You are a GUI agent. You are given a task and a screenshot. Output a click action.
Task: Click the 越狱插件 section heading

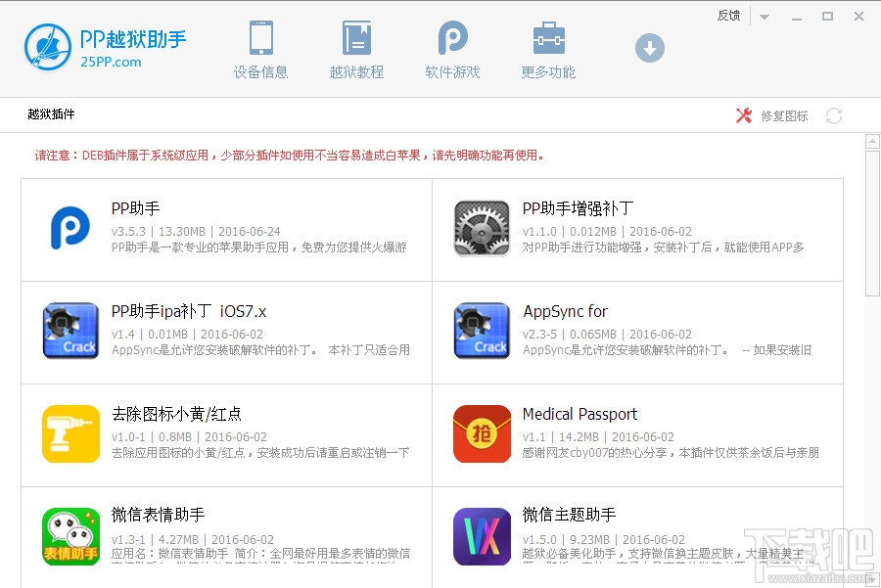(x=51, y=114)
